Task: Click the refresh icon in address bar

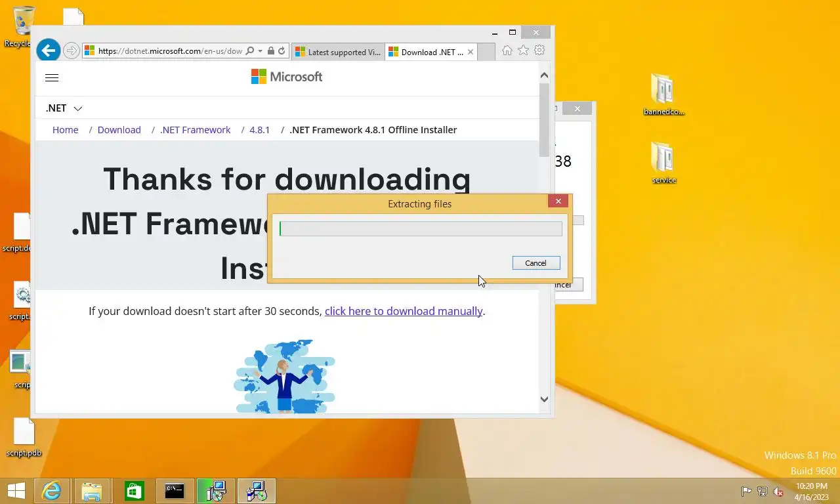Action: tap(282, 51)
